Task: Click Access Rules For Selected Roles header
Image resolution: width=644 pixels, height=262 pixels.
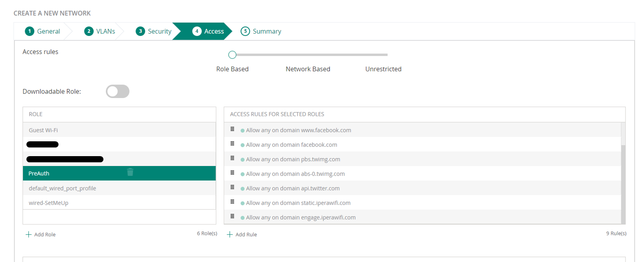Action: pyautogui.click(x=425, y=115)
